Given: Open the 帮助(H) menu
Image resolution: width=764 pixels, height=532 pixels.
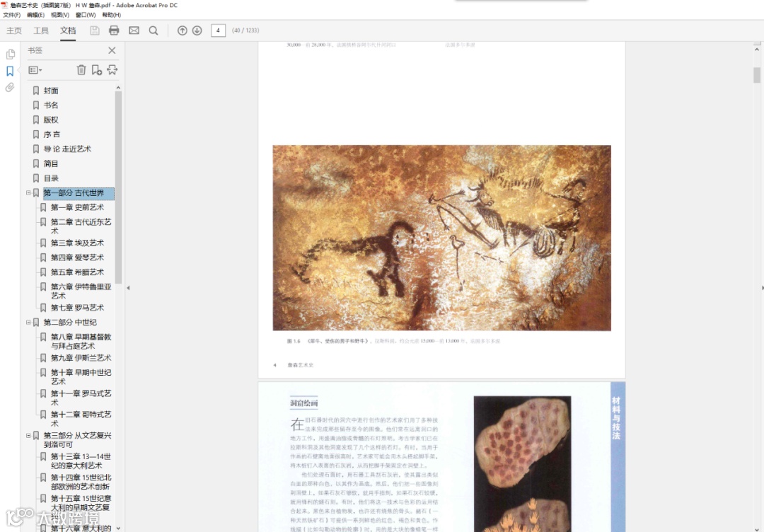Looking at the screenshot, I should pyautogui.click(x=112, y=15).
